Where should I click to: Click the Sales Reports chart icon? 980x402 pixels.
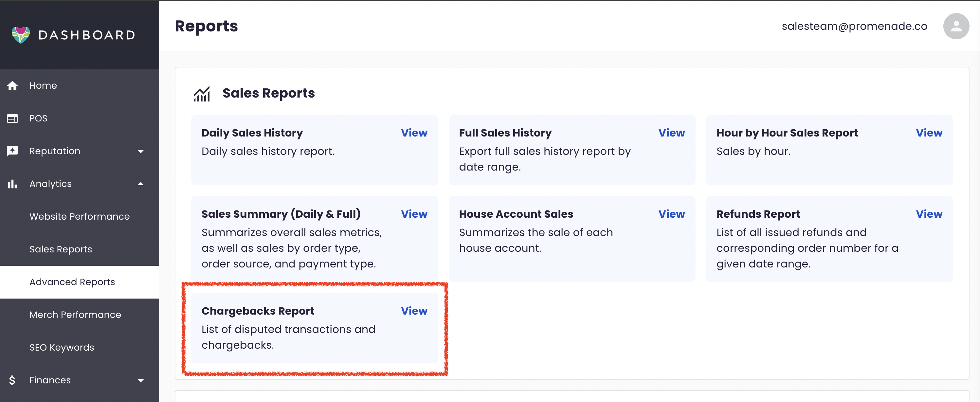(202, 94)
